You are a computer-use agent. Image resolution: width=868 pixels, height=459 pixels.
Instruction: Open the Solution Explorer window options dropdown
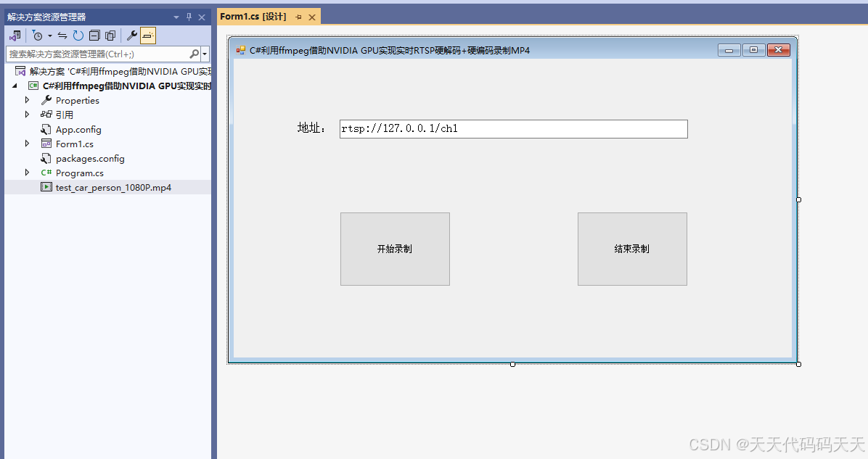176,17
